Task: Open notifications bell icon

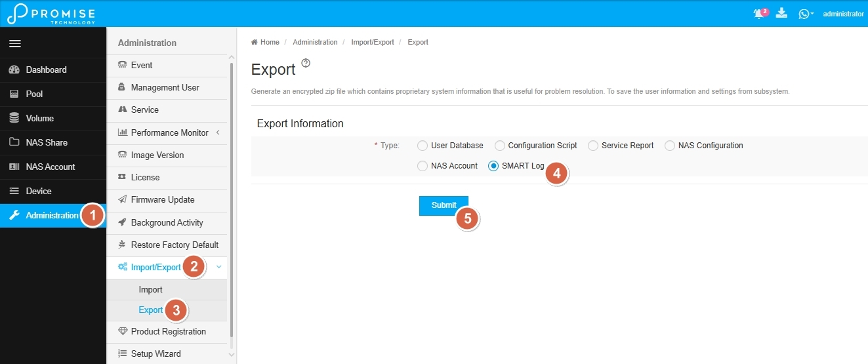Action: click(760, 13)
